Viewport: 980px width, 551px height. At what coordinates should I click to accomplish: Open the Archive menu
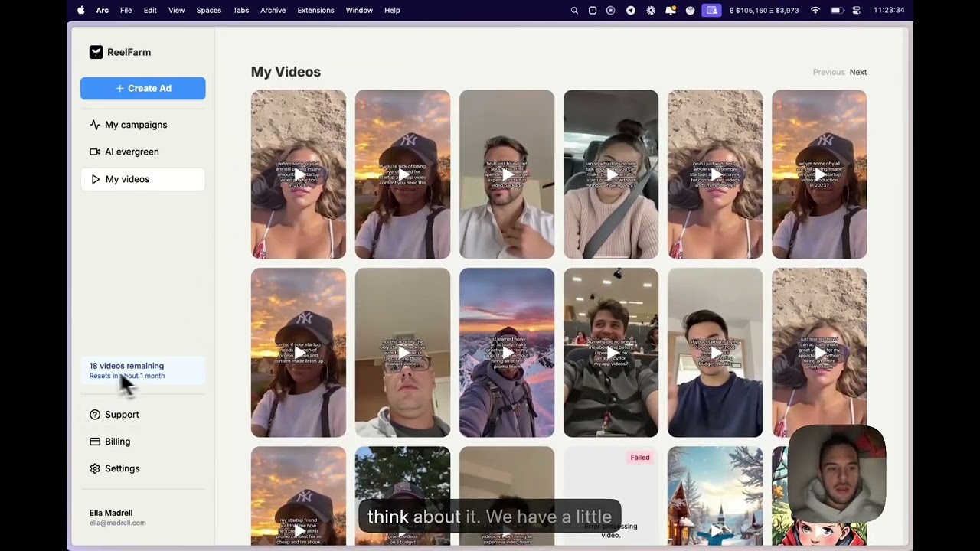click(x=273, y=10)
